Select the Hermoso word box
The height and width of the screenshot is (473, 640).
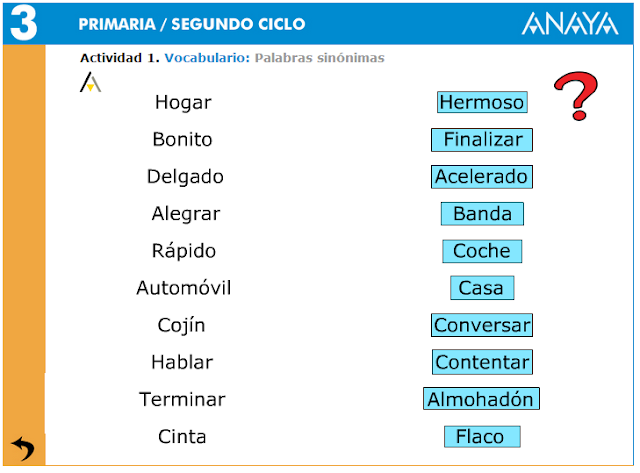click(x=482, y=102)
